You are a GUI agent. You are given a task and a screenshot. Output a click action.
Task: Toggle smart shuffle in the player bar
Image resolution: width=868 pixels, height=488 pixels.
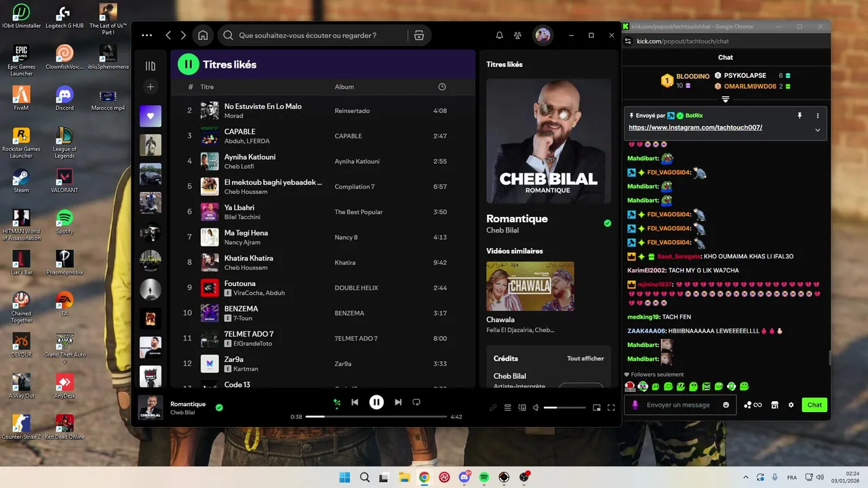tap(336, 402)
